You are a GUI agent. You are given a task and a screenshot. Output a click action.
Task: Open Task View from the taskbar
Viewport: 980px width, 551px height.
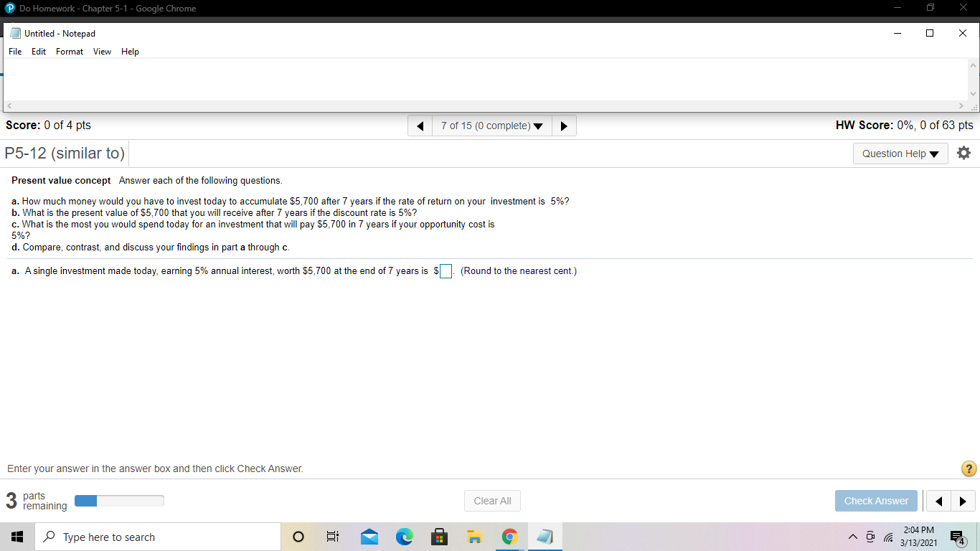tap(332, 537)
